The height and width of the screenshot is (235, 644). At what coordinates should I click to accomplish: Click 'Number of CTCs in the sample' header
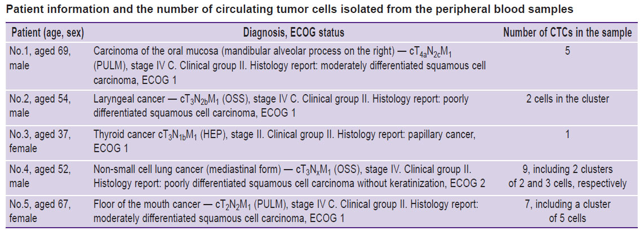click(x=567, y=33)
